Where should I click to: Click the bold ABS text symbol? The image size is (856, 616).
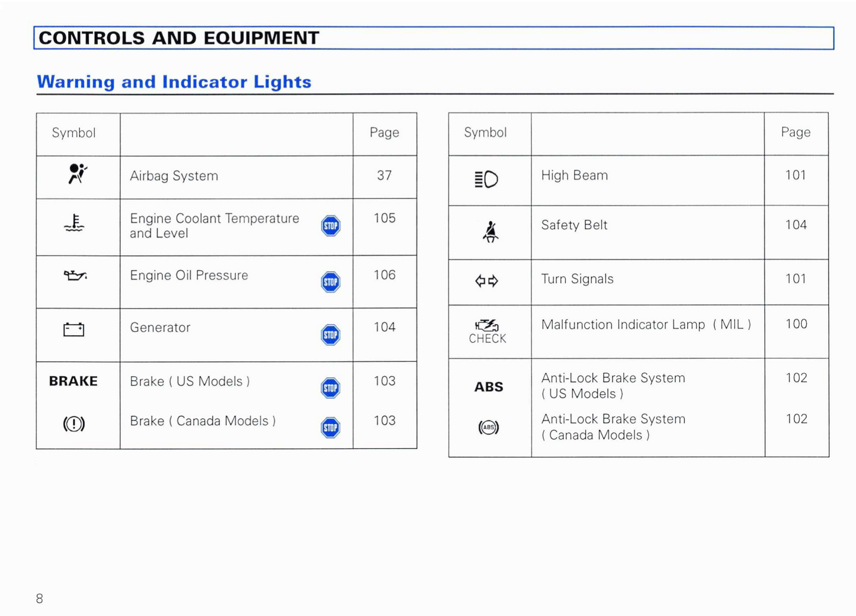pyautogui.click(x=488, y=387)
